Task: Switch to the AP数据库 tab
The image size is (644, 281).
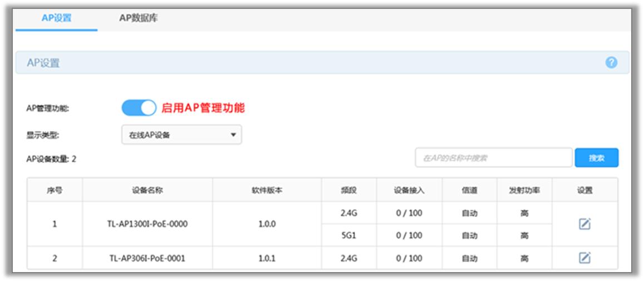Action: [139, 18]
